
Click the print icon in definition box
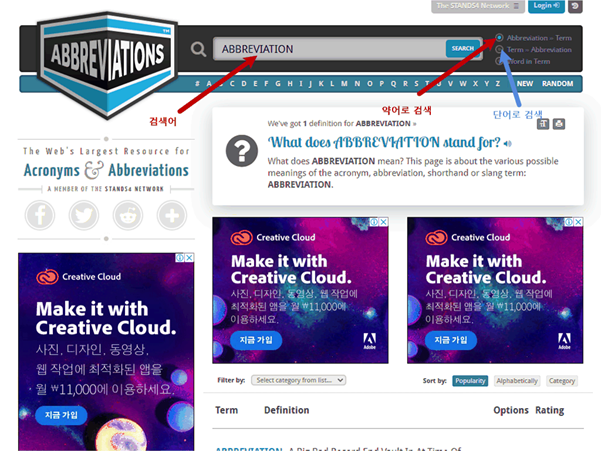559,124
